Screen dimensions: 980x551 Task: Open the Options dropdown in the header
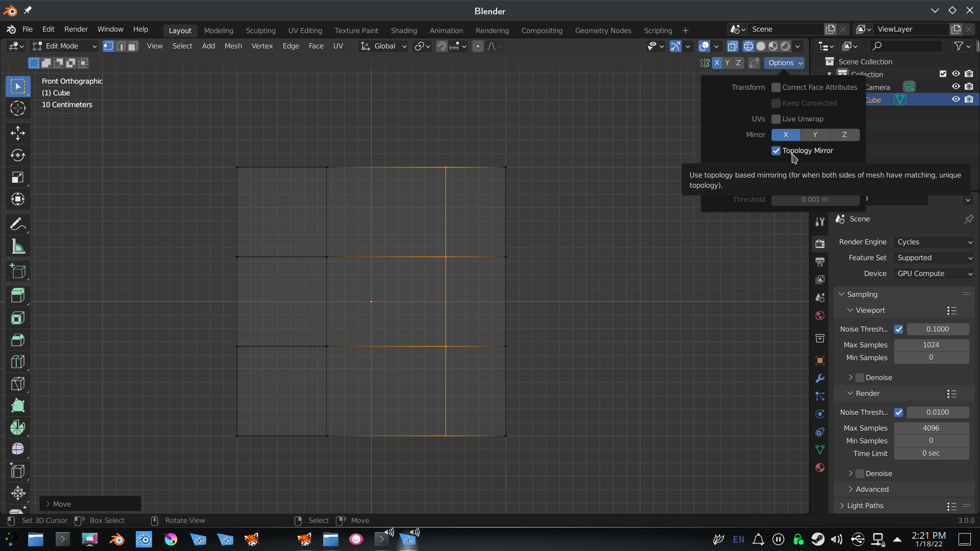pos(784,63)
